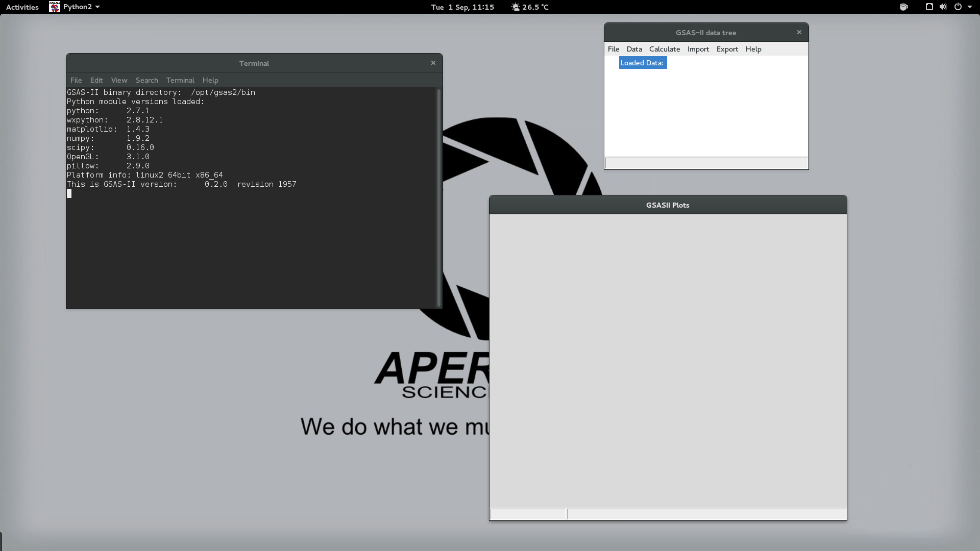
Task: Click the GSASII Plots title bar
Action: coord(668,205)
